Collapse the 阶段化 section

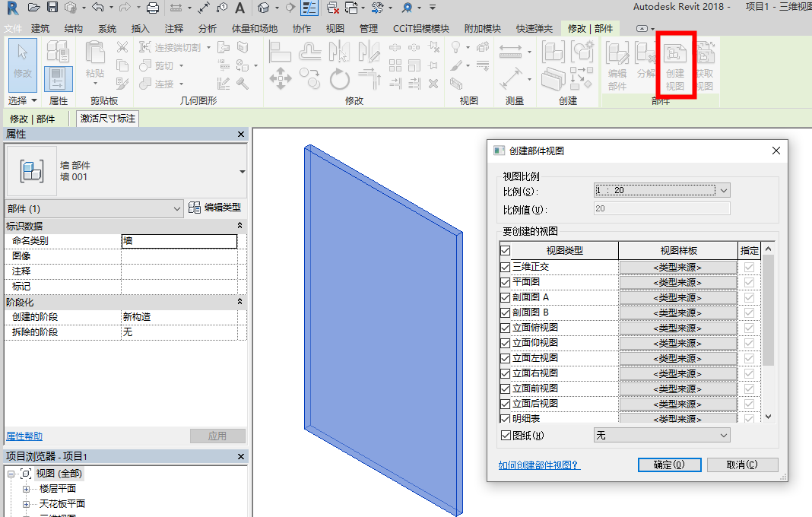click(239, 302)
